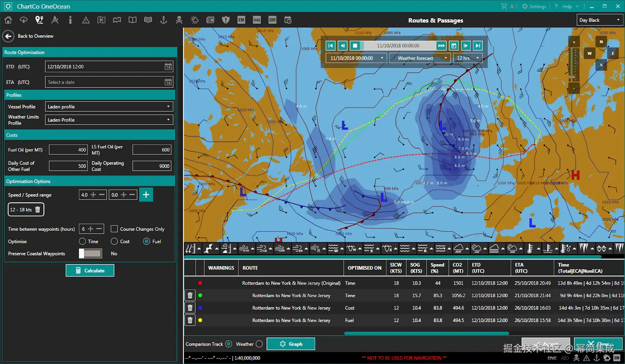This screenshot has width=625, height=364.
Task: Change the 12 hrs interval dropdown
Action: (467, 58)
